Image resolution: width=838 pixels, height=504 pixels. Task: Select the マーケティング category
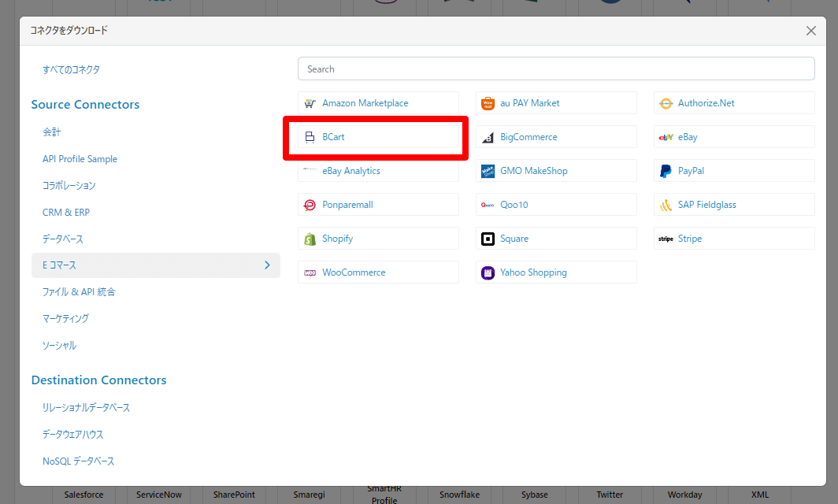[x=65, y=318]
